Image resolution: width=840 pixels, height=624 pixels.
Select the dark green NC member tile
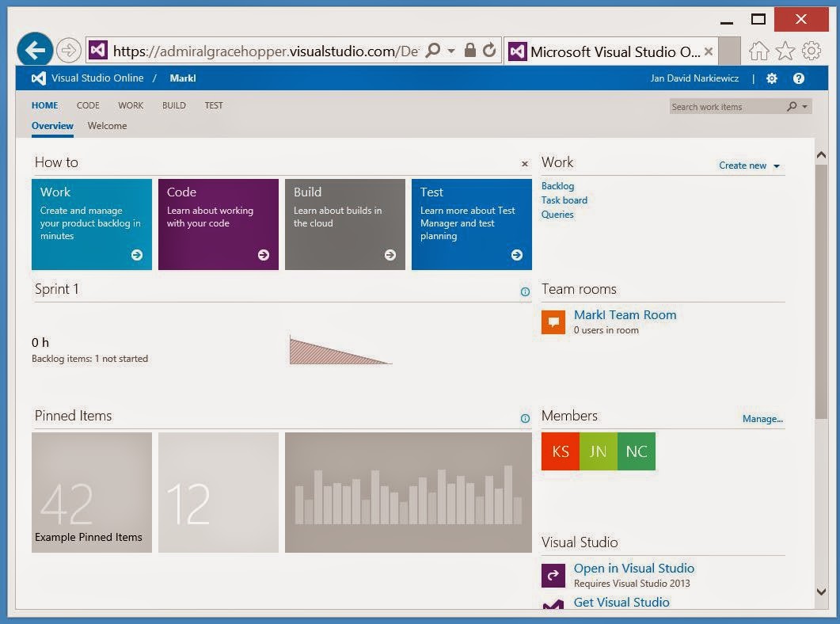point(637,451)
